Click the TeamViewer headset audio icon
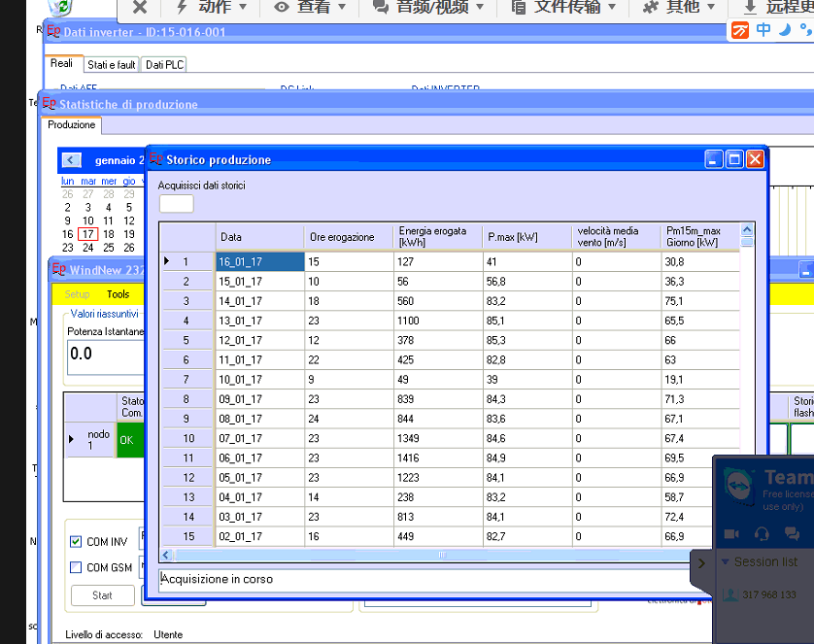Viewport: 814px width, 644px height. tap(762, 533)
